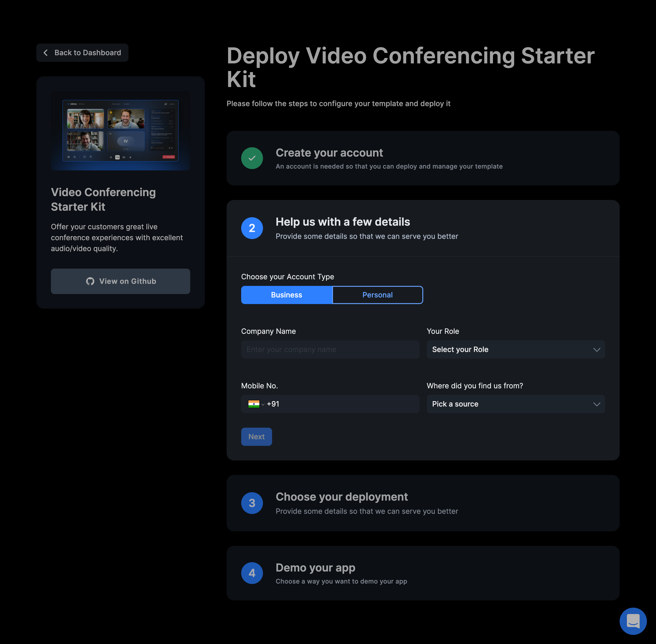This screenshot has height=644, width=656.
Task: Click the green checkmark on Create your account step
Action: tap(252, 158)
